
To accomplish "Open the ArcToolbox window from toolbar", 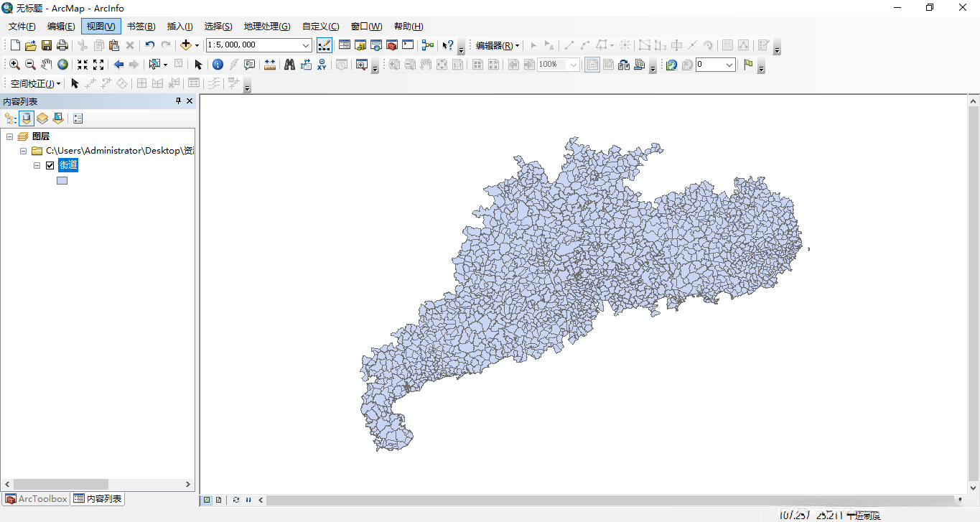I will coord(392,45).
